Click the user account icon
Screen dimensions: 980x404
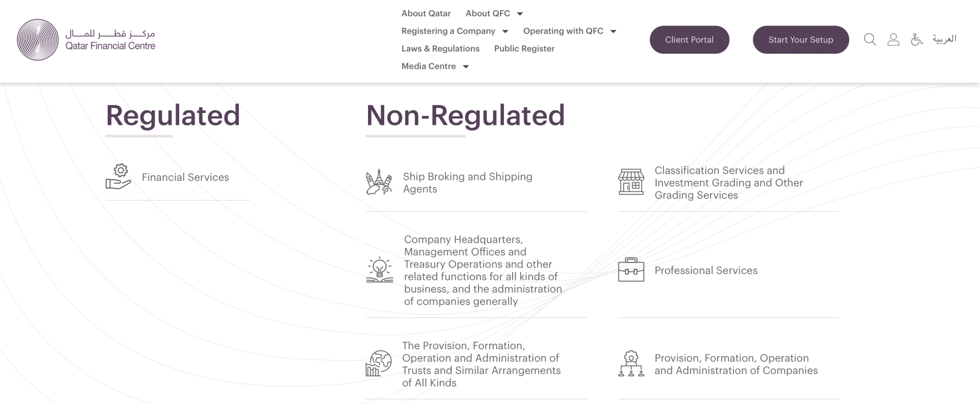pos(893,39)
